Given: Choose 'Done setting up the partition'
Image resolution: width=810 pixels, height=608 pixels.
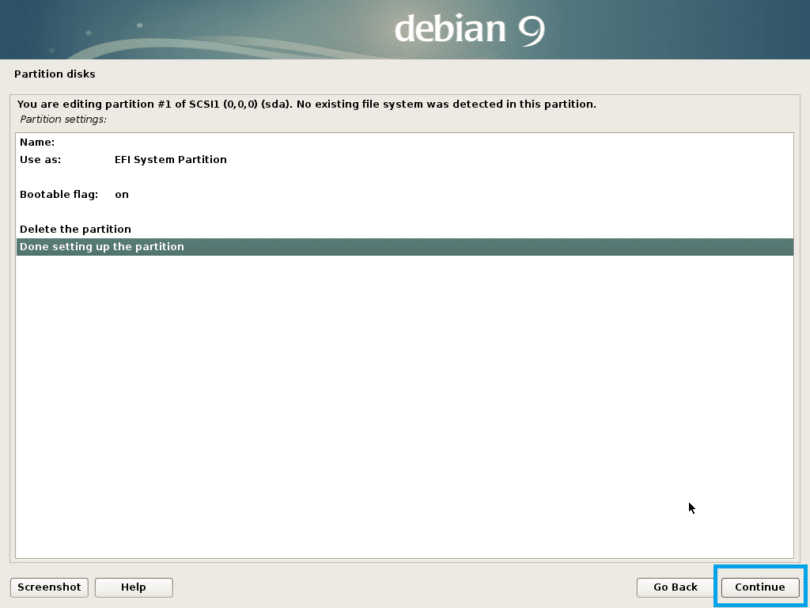Looking at the screenshot, I should pos(404,247).
